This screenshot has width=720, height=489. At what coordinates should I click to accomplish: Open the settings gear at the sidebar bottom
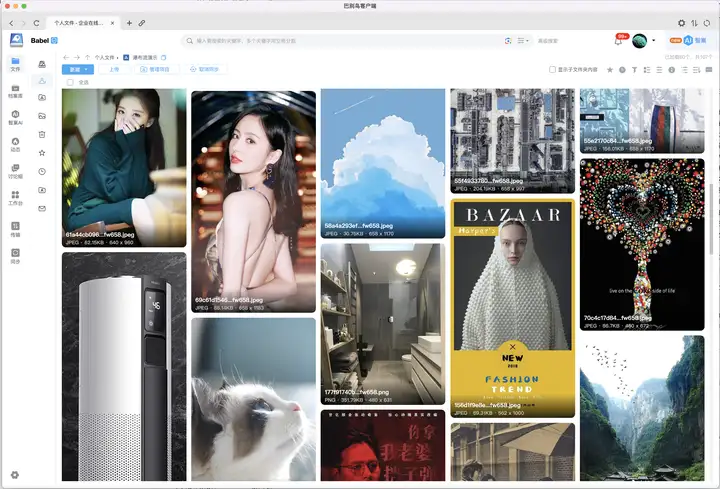pos(15,475)
